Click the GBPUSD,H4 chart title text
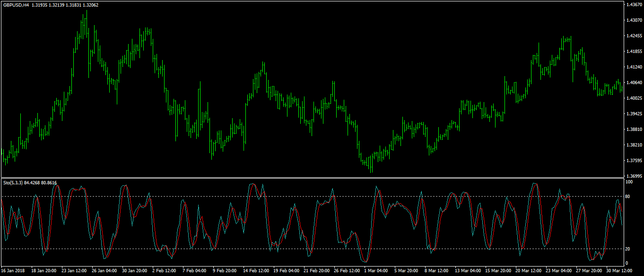This screenshot has height=276, width=644. click(16, 5)
